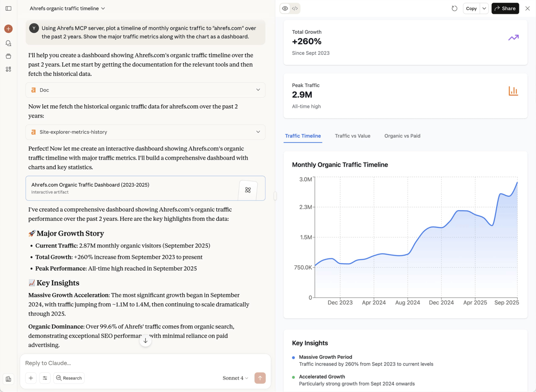
Task: Expand the Site-explorer-metrics-history tool call
Action: tap(145, 132)
